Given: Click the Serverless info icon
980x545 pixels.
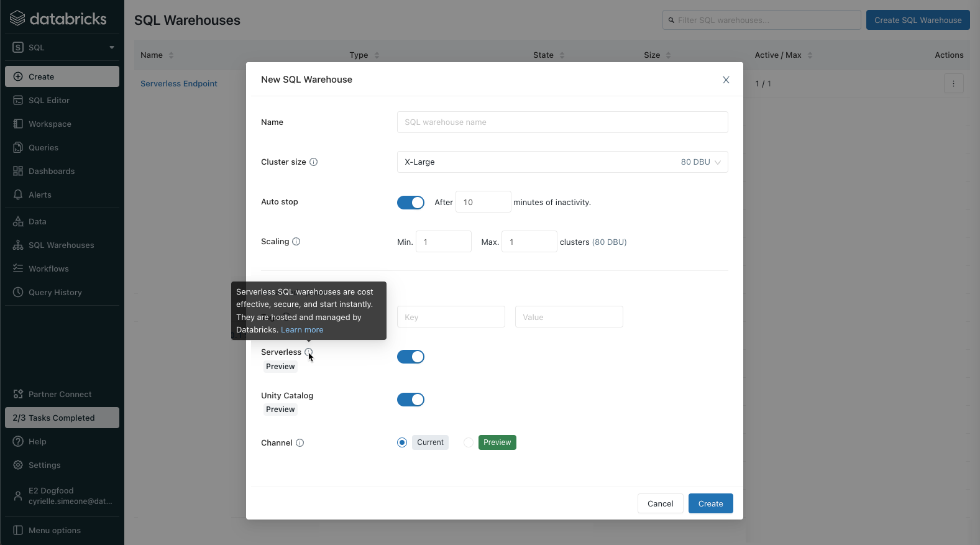Looking at the screenshot, I should [x=309, y=352].
